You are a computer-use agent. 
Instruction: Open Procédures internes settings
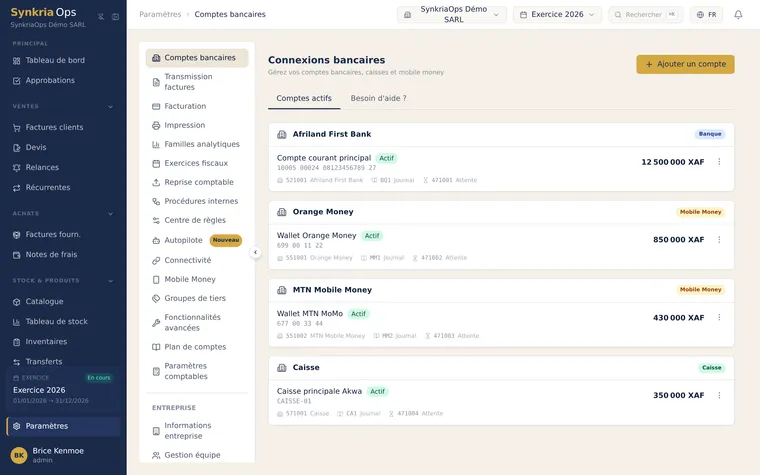(197, 201)
